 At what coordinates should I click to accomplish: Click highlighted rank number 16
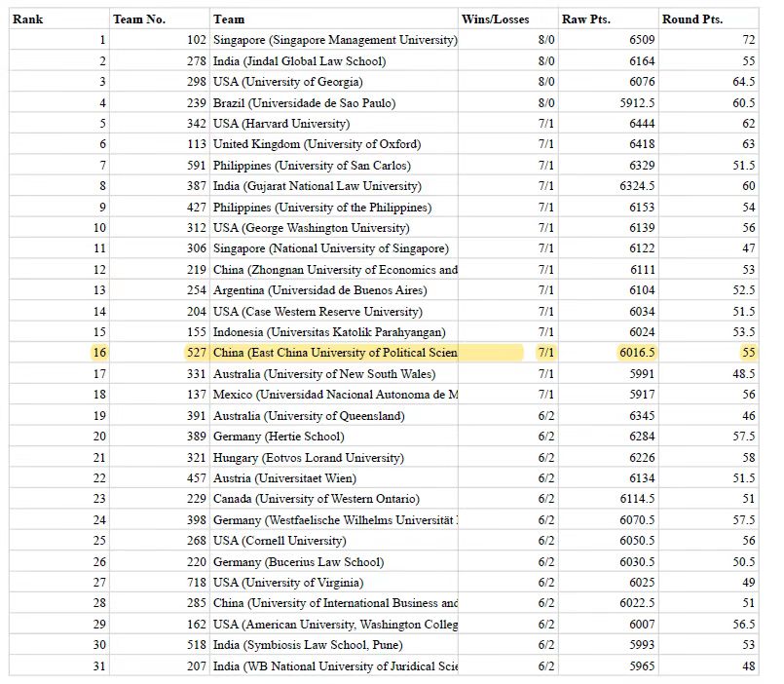[x=100, y=353]
